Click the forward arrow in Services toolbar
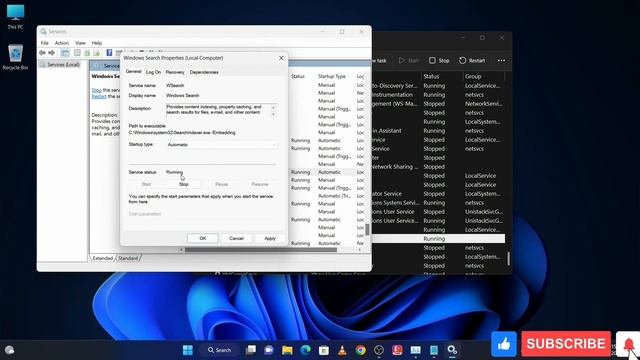Image resolution: width=640 pixels, height=360 pixels. pyautogui.click(x=51, y=53)
